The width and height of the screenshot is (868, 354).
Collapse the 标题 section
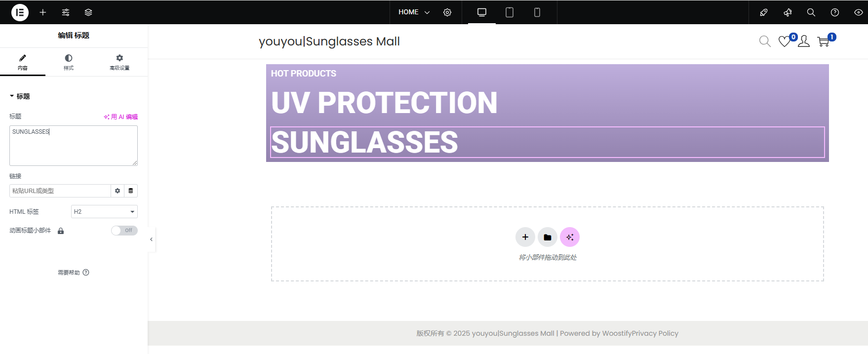[20, 96]
